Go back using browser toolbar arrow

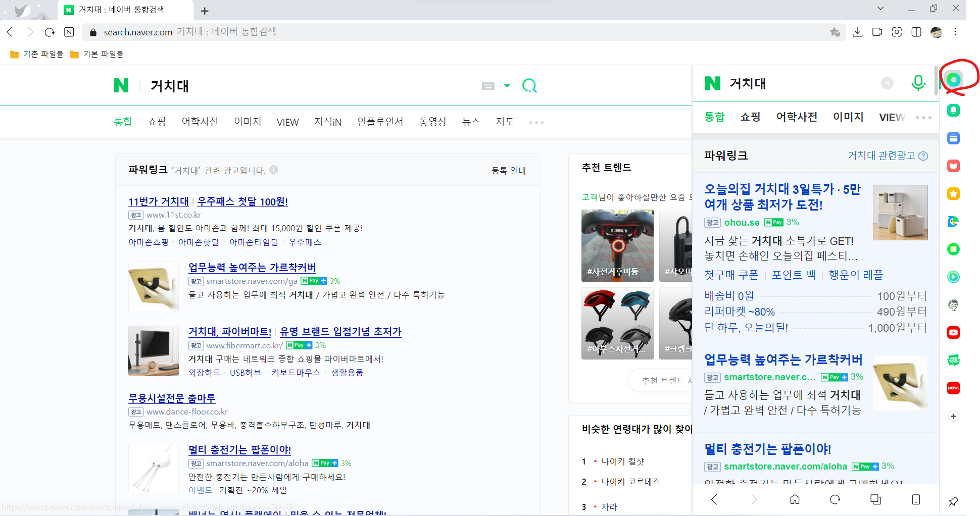pos(10,32)
